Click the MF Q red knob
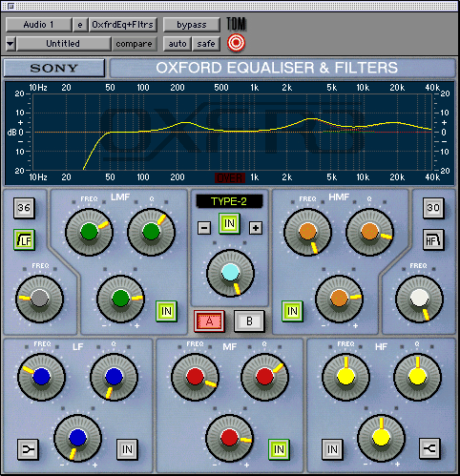 [x=265, y=377]
